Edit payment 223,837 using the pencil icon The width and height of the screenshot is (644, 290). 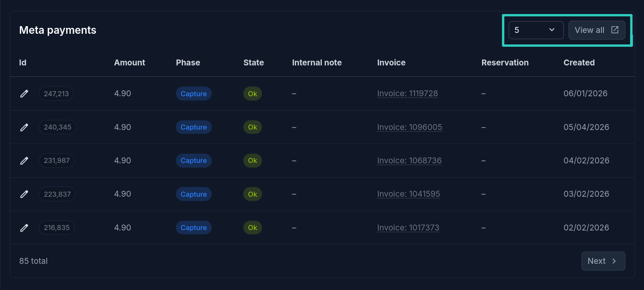[24, 194]
